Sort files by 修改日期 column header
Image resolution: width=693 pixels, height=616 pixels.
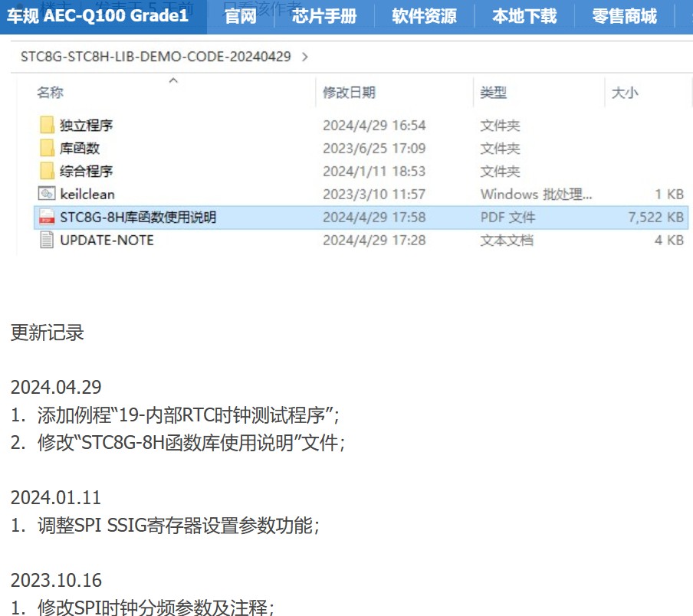349,92
